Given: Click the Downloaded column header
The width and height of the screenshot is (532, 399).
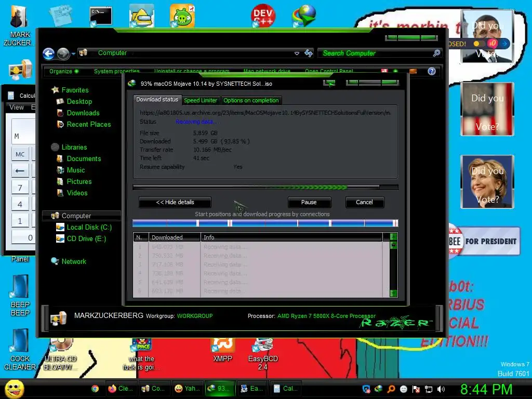Looking at the screenshot, I should pyautogui.click(x=175, y=237).
